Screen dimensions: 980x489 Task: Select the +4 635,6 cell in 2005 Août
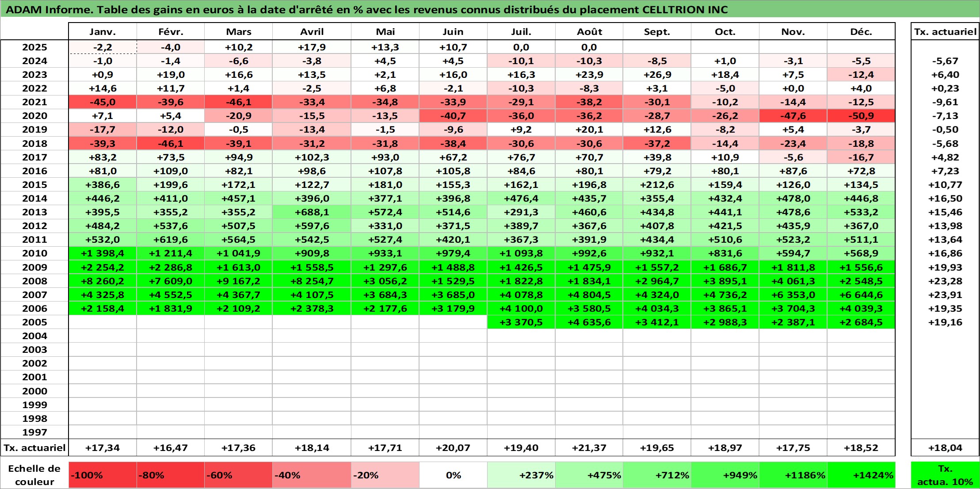[x=589, y=322]
